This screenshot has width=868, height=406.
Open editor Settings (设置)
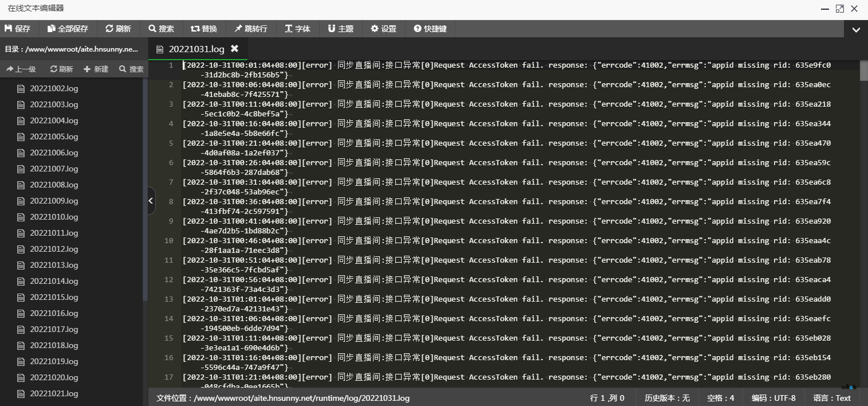[x=384, y=29]
